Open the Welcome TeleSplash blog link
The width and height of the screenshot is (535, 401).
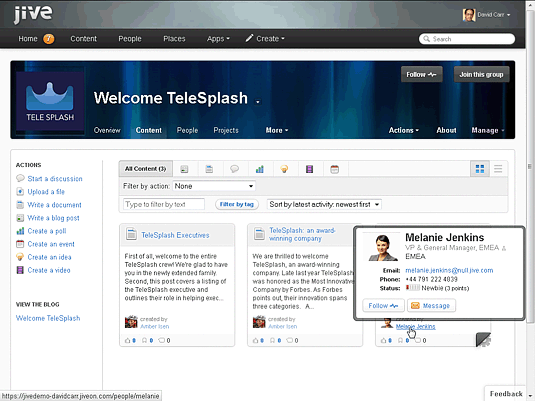coord(48,318)
